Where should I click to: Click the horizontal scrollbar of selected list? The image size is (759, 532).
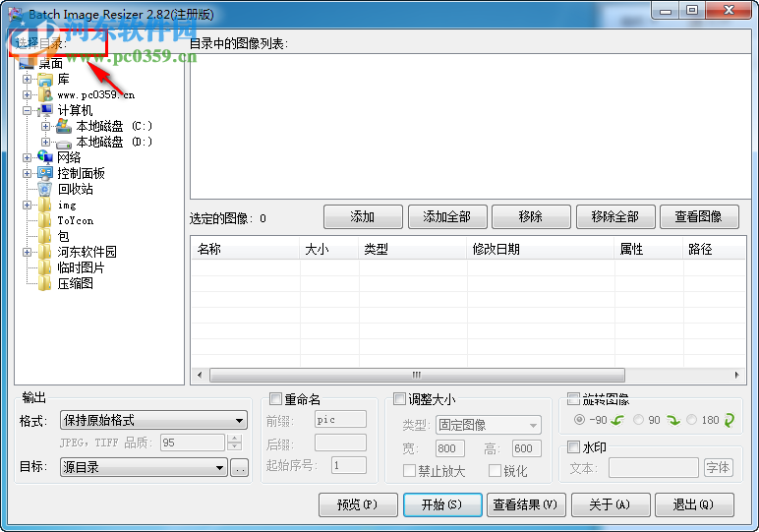click(417, 376)
